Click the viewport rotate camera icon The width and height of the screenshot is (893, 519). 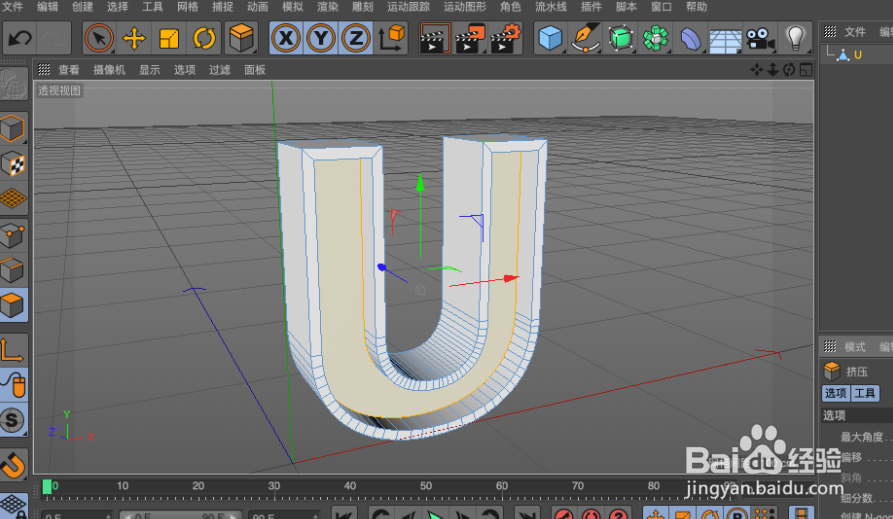[789, 70]
